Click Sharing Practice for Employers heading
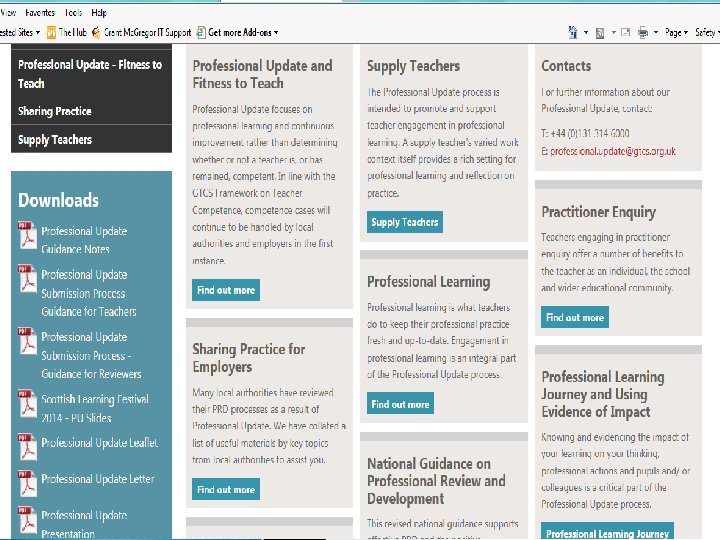The image size is (720, 540). [x=248, y=358]
